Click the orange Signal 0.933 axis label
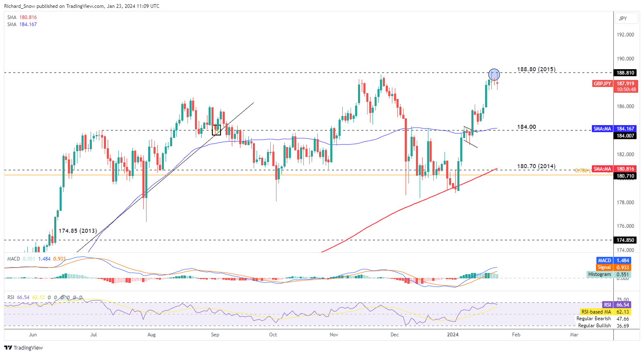 coord(614,268)
